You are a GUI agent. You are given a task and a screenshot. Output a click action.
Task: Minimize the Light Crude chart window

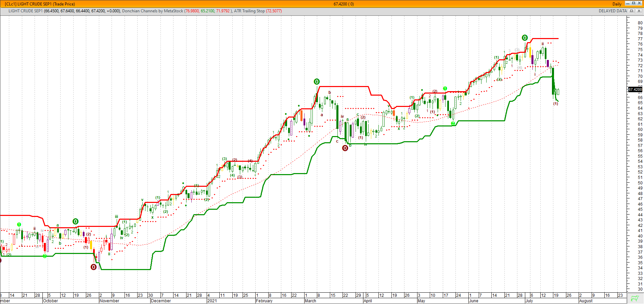click(628, 3)
